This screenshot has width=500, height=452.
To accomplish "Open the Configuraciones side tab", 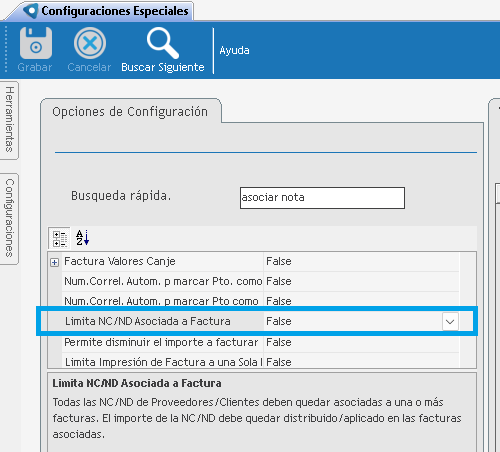I will (9, 218).
